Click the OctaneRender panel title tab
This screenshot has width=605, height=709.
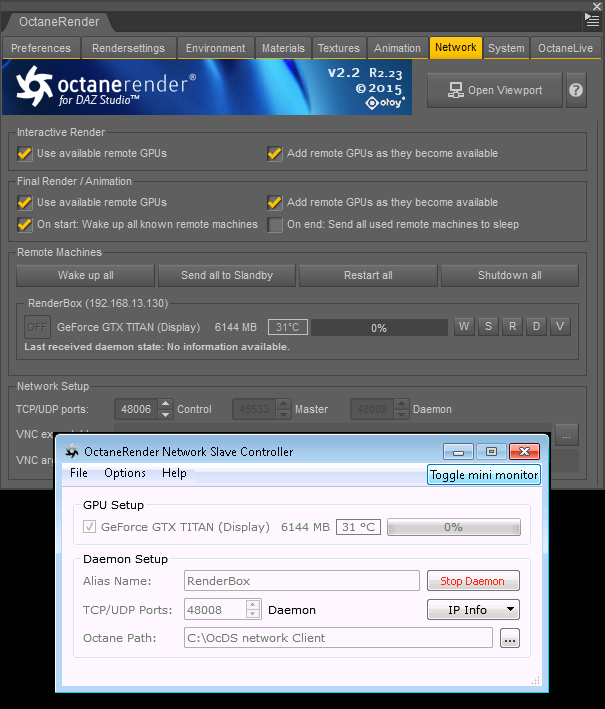point(59,22)
